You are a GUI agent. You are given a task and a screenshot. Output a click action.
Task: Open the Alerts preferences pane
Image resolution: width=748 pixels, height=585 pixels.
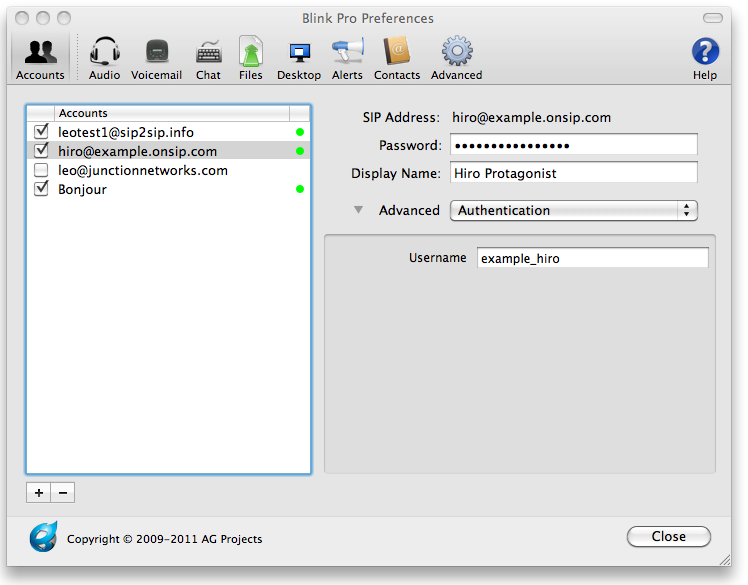[347, 58]
